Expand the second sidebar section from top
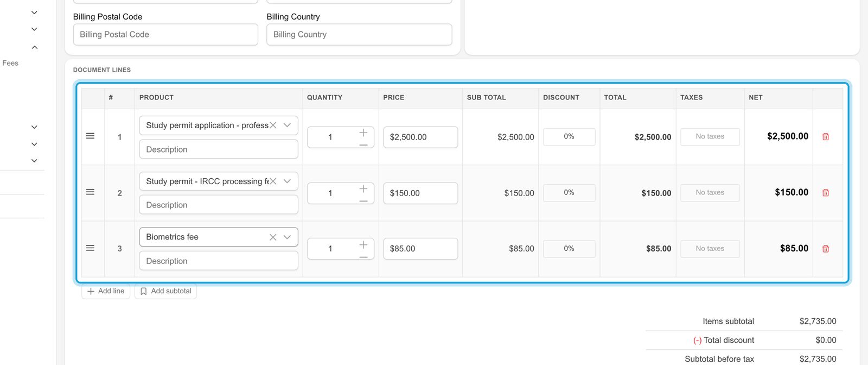The image size is (868, 365). pyautogui.click(x=35, y=29)
